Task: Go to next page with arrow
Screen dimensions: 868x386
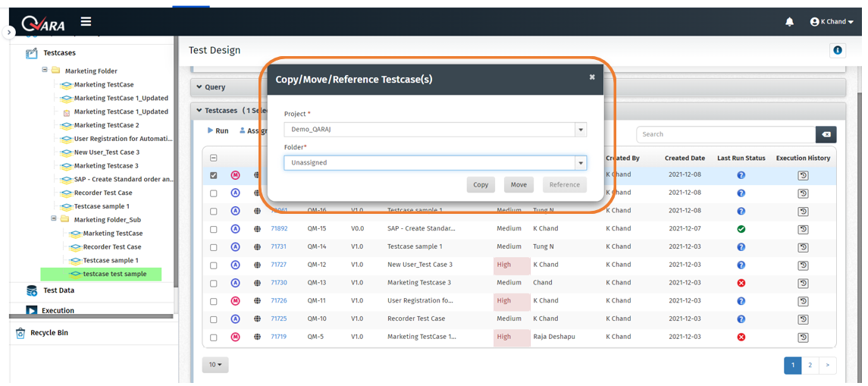Action: click(x=828, y=365)
